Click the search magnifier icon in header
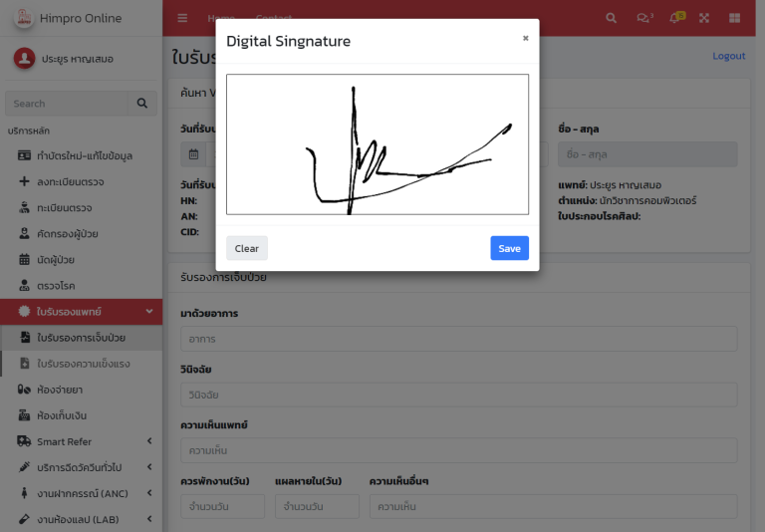765x532 pixels. (x=612, y=18)
